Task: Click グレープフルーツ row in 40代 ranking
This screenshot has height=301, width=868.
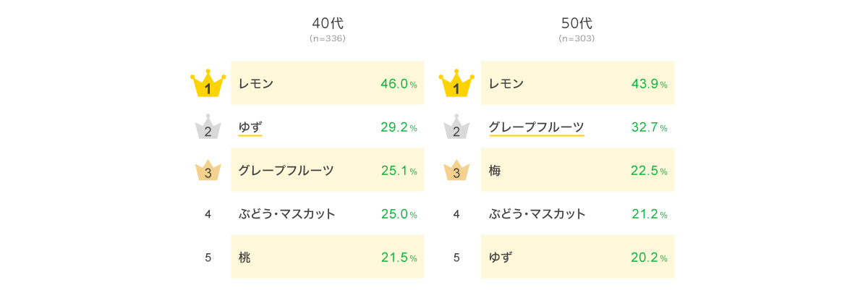Action: [328, 170]
